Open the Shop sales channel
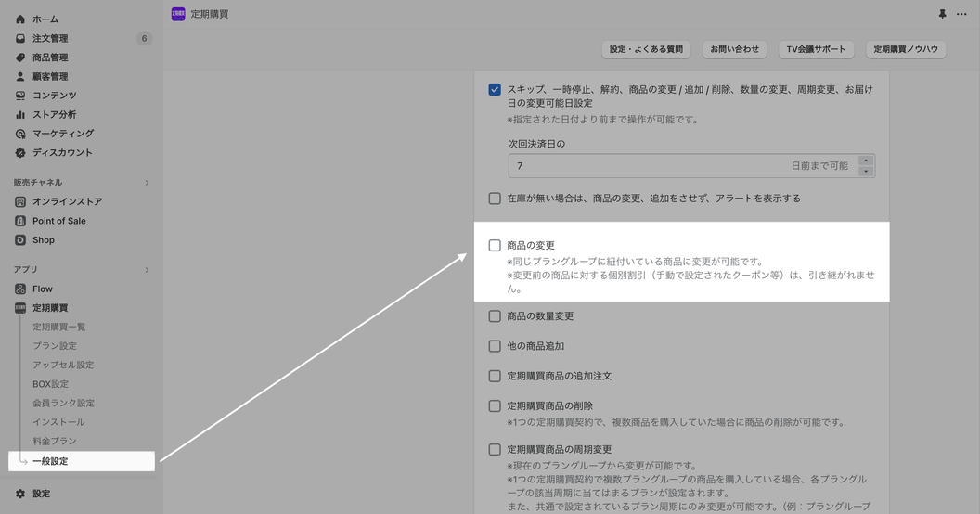Viewport: 980px width, 514px height. click(x=43, y=239)
